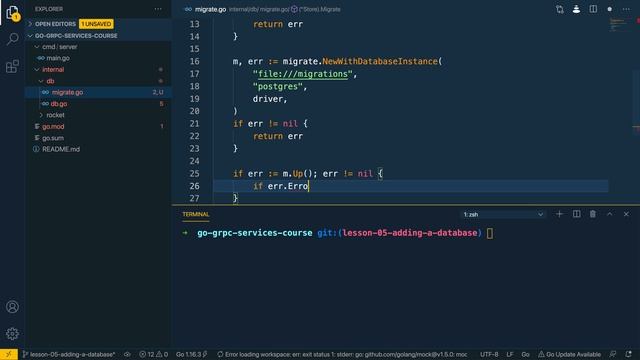
Task: Open notifications bell icon
Action: tap(628, 354)
